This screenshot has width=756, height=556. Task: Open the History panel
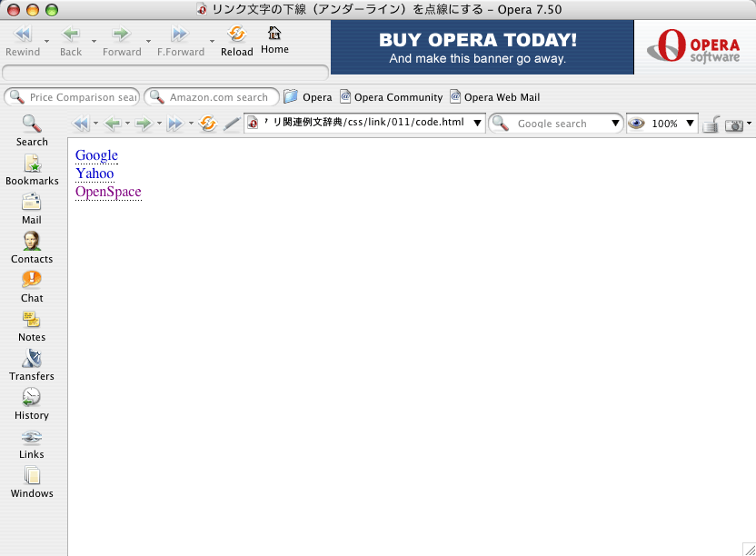click(x=32, y=404)
